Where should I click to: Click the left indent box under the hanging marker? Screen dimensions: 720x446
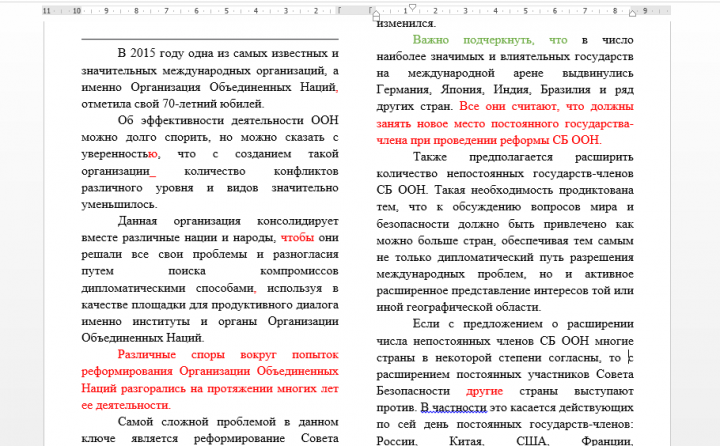[x=376, y=19]
